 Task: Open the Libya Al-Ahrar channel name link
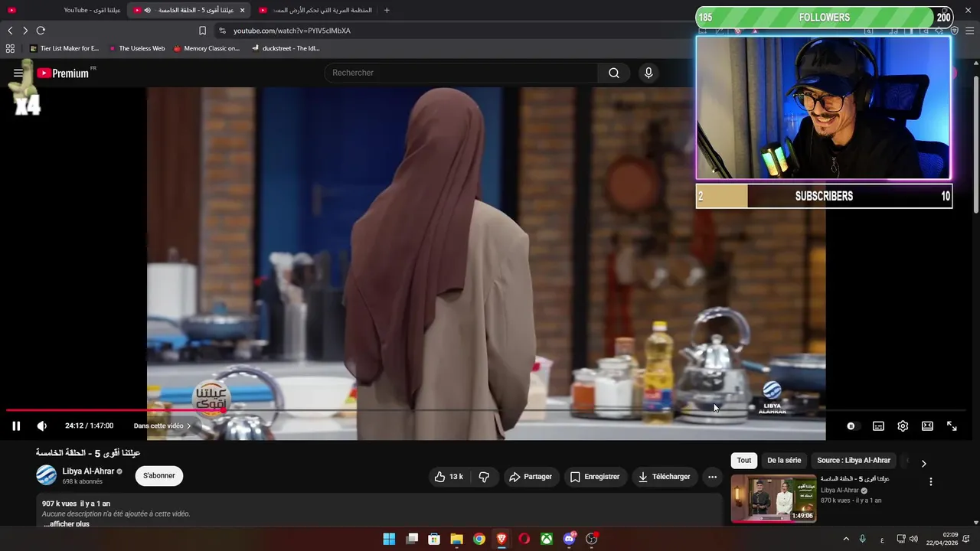point(88,471)
